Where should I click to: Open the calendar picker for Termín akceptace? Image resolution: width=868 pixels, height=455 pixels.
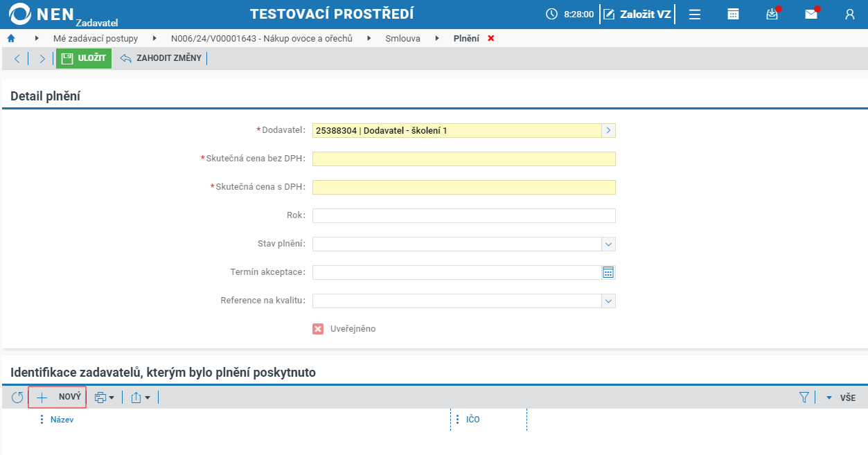(x=608, y=272)
